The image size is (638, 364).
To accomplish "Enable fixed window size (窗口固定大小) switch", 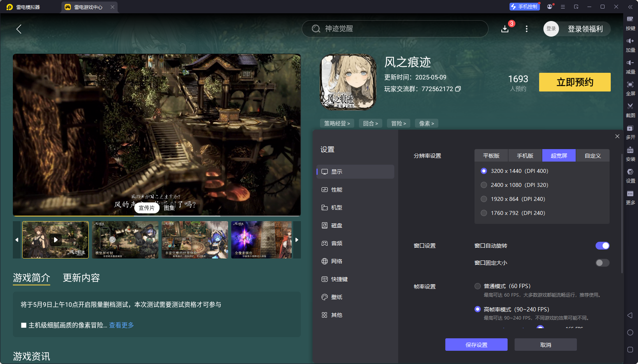I will click(x=602, y=263).
